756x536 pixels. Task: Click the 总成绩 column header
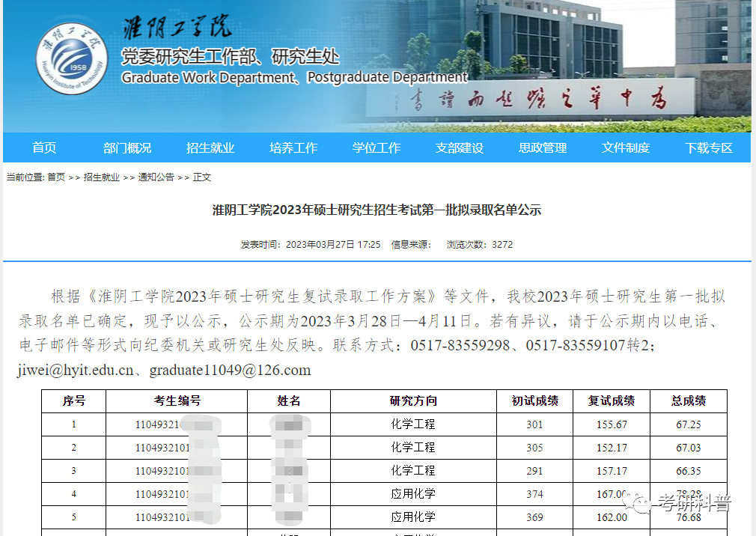(x=689, y=401)
